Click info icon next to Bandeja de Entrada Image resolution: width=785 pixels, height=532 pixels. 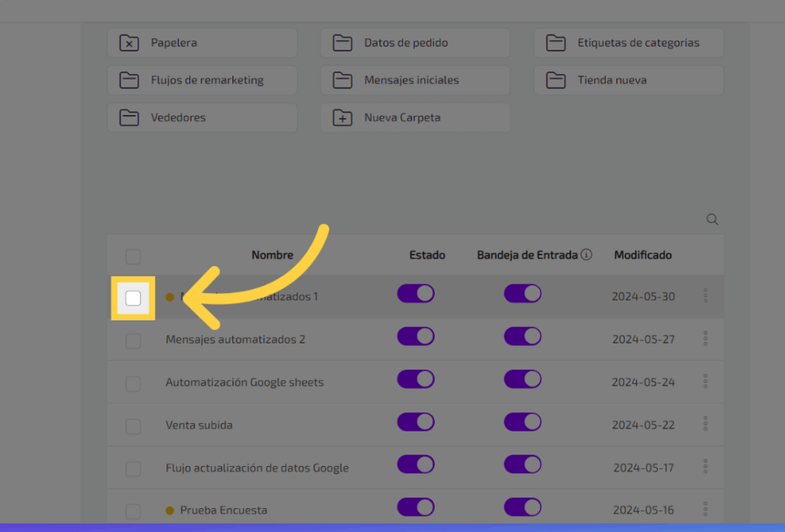click(x=586, y=255)
